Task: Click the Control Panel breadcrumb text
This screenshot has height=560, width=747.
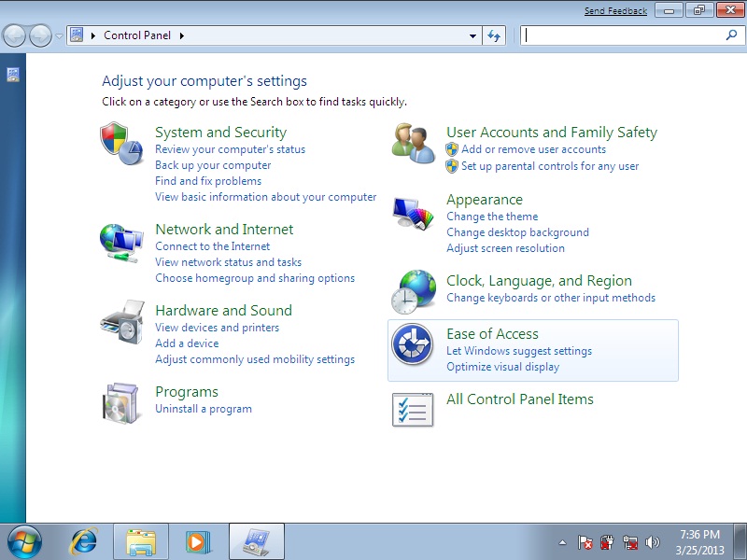Action: pos(137,35)
